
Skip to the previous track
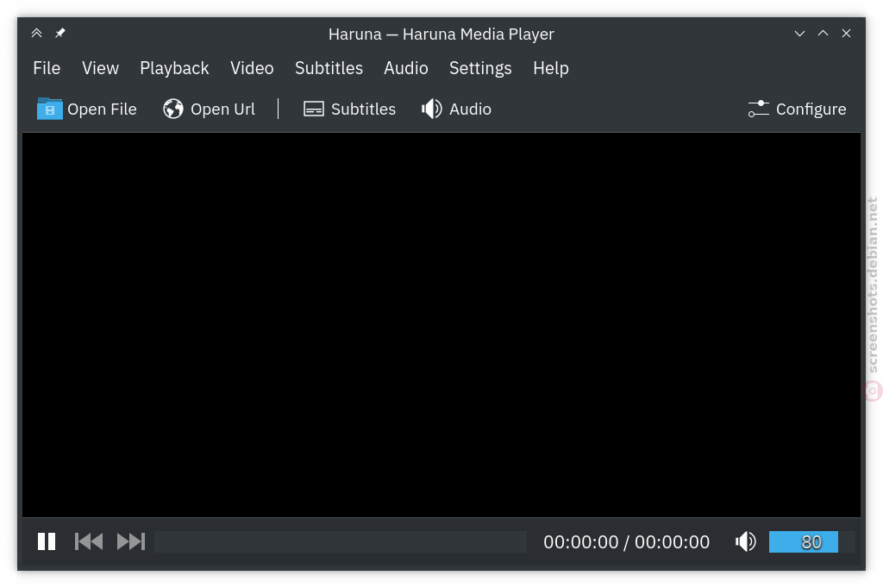point(89,541)
